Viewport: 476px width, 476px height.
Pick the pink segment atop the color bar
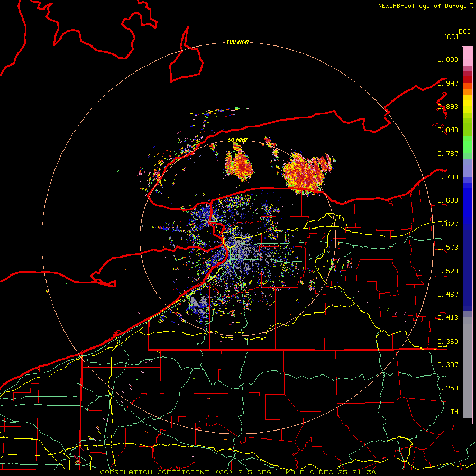[467, 56]
